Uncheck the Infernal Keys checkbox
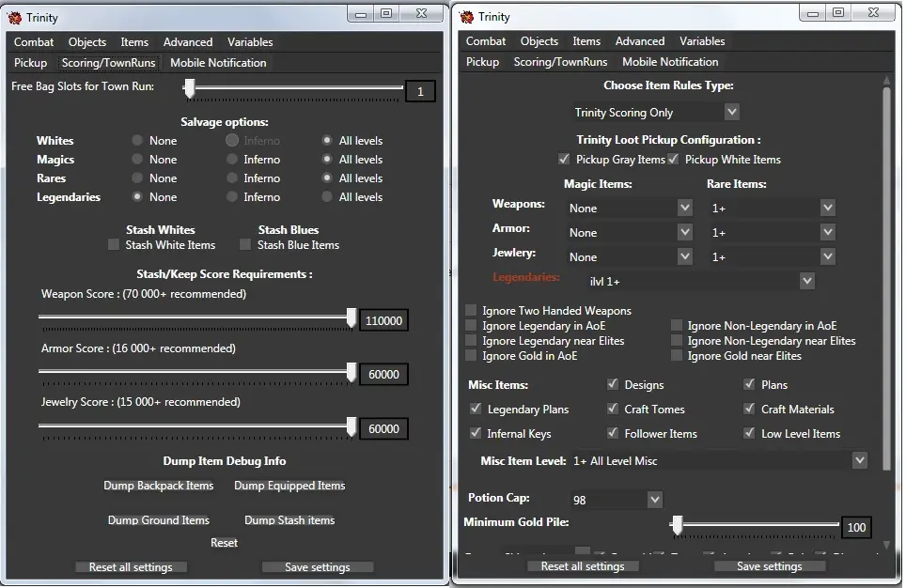The width and height of the screenshot is (906, 588). coord(476,434)
